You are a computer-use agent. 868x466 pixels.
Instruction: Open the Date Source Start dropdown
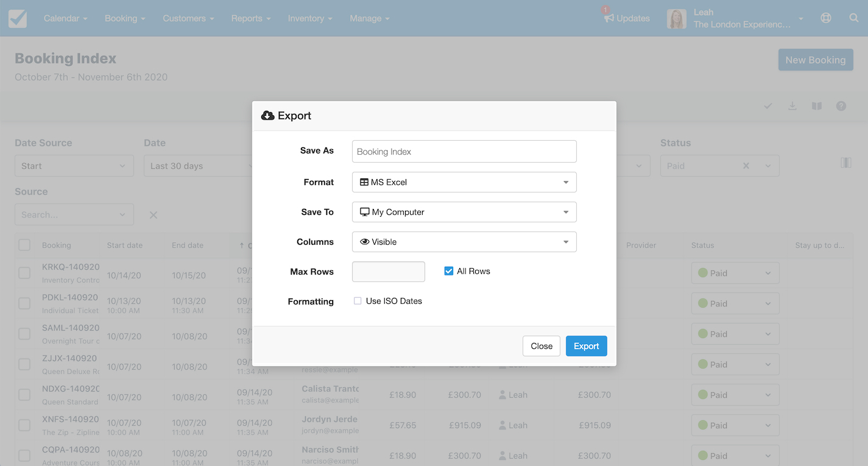click(74, 166)
